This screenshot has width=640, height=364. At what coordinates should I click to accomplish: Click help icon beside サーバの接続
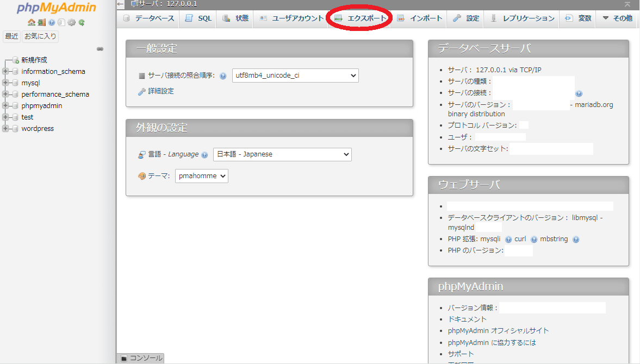click(x=579, y=94)
